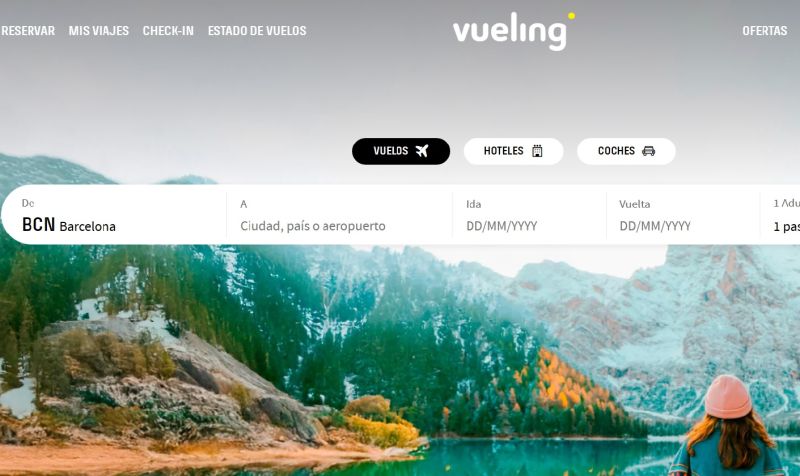
Task: Click the yellow dot on Vueling logo
Action: 571,16
